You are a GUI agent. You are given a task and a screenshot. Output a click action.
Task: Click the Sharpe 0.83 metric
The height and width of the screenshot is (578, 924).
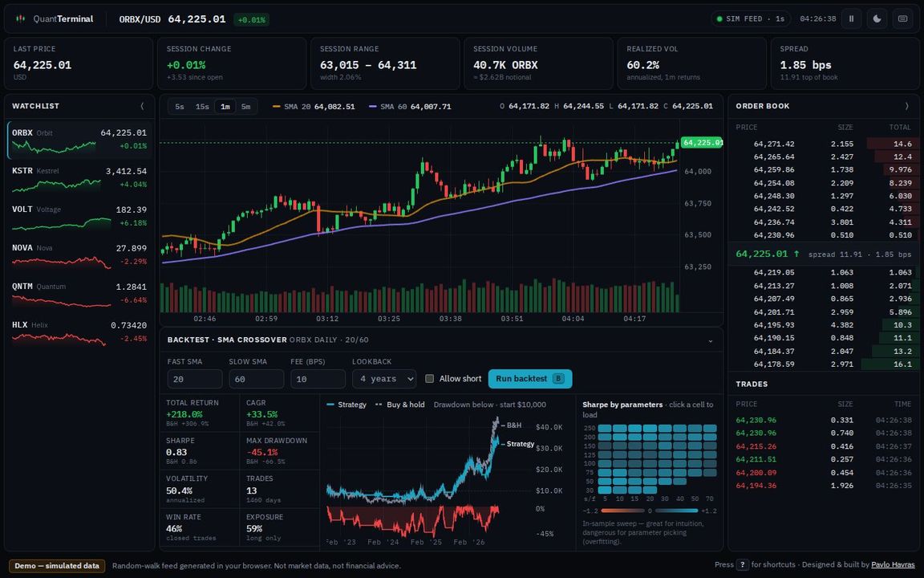coord(200,451)
